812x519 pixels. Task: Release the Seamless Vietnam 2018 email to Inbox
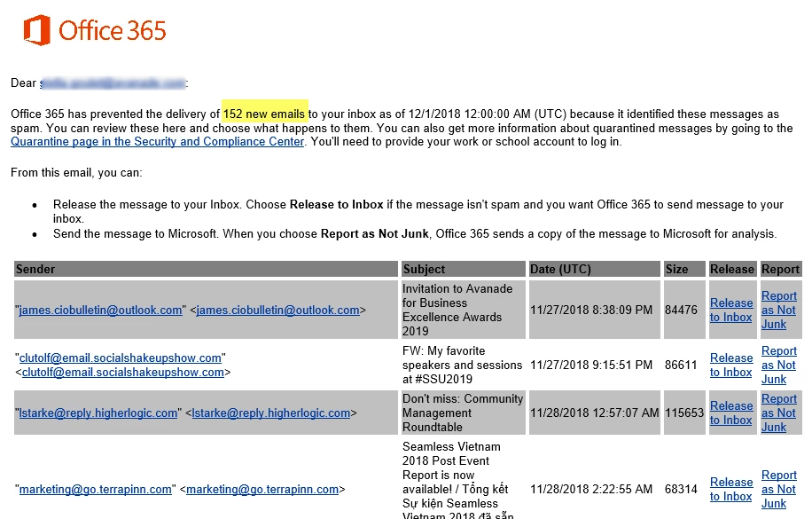click(731, 490)
